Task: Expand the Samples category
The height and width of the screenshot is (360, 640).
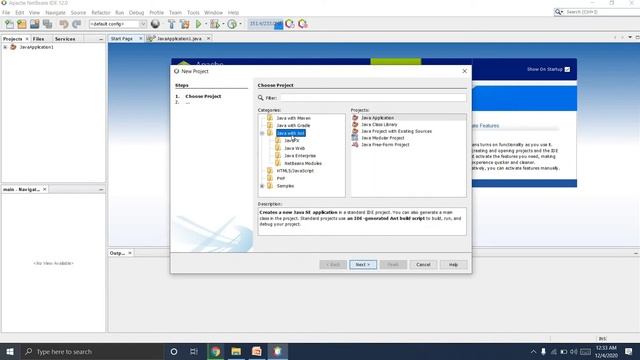Action: [x=262, y=186]
